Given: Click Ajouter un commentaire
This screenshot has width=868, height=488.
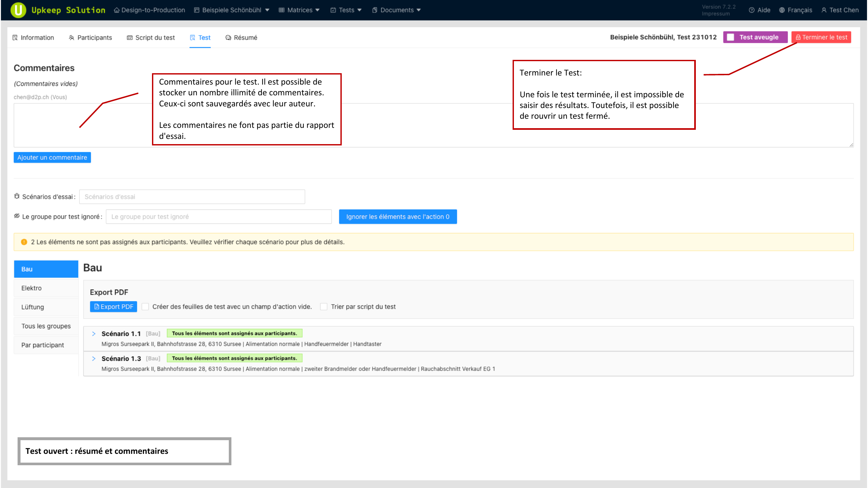Looking at the screenshot, I should (52, 157).
